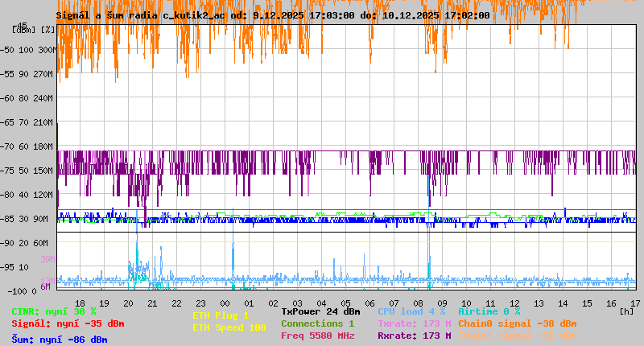Click hour label '18' on time axis

pos(80,303)
